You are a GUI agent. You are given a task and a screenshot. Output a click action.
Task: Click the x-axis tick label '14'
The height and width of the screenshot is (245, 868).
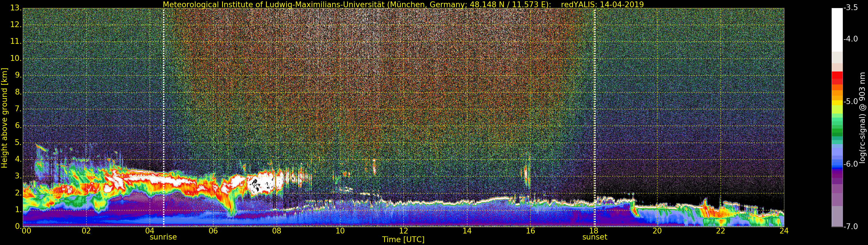point(467,231)
